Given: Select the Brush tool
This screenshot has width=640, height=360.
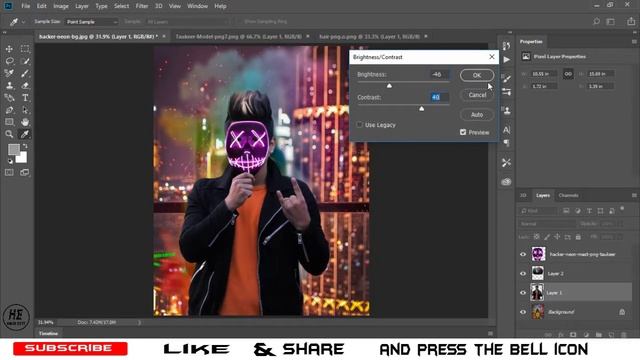Looking at the screenshot, I should (25, 73).
